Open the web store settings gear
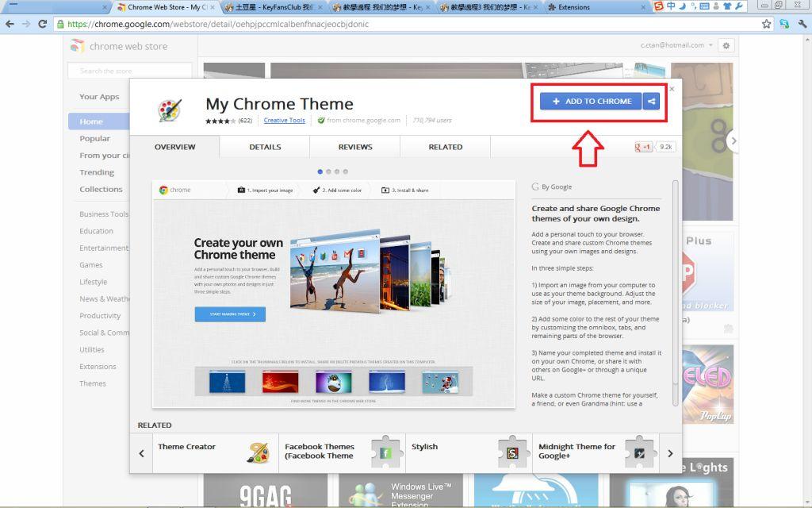The image size is (812, 508). coord(726,46)
